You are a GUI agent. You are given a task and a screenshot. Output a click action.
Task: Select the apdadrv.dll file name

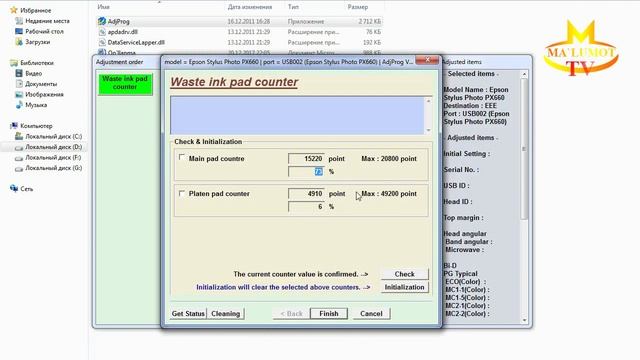click(122, 32)
